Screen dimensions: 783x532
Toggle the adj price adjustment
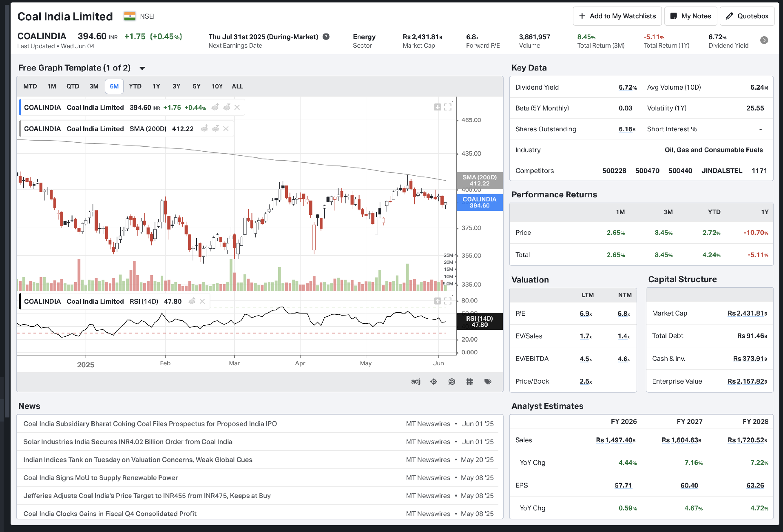[x=416, y=382]
